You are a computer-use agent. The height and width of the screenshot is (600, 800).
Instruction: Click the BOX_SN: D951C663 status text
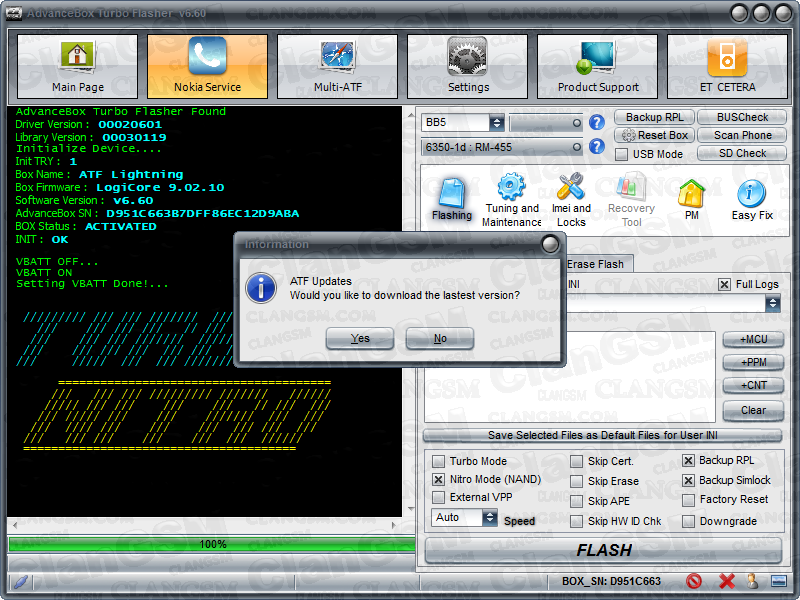(x=611, y=581)
